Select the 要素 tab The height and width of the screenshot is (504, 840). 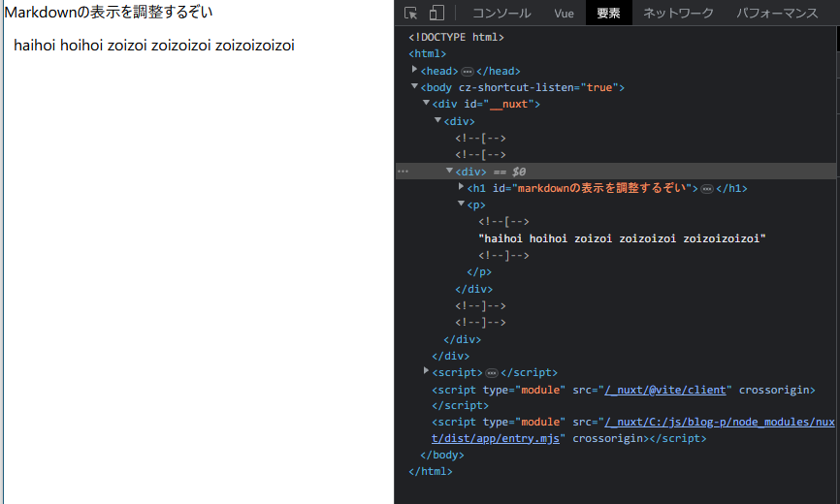(x=608, y=13)
